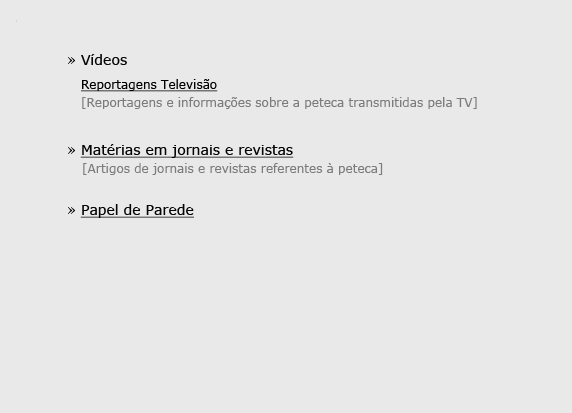Image resolution: width=572 pixels, height=413 pixels.
Task: Click the » bullet beside Matérias em jornais
Action: [x=71, y=150]
